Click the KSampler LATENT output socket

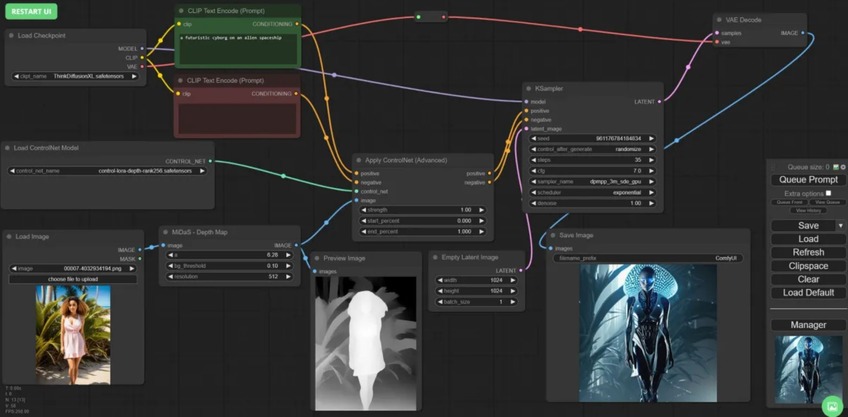click(659, 101)
